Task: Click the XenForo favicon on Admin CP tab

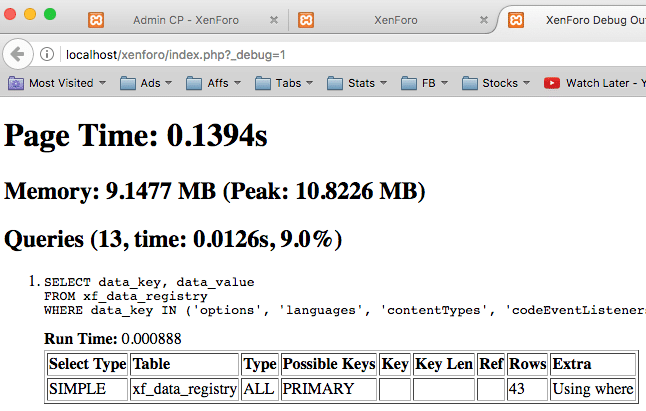Action: pos(96,20)
